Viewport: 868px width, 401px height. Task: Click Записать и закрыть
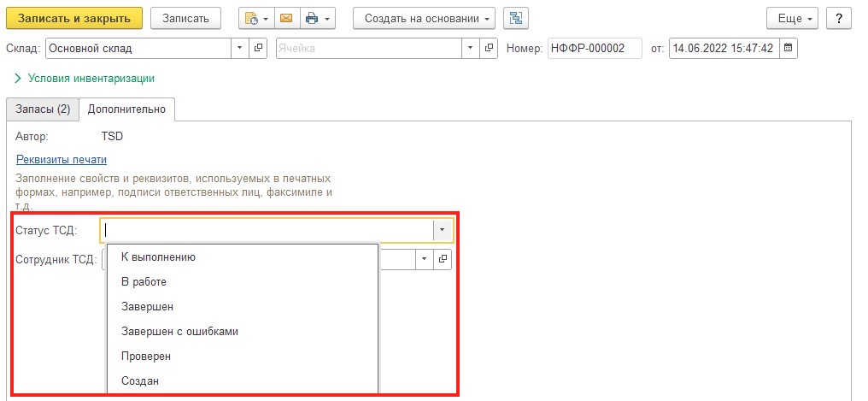(x=74, y=18)
